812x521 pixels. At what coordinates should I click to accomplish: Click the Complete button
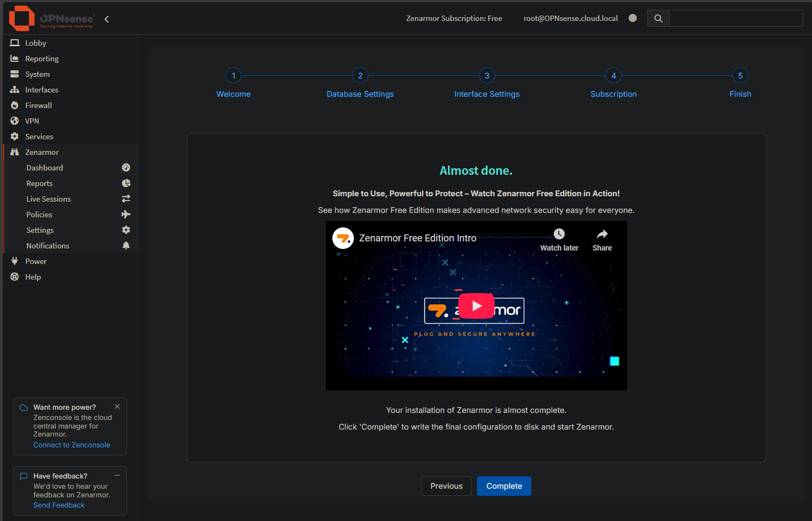(504, 486)
